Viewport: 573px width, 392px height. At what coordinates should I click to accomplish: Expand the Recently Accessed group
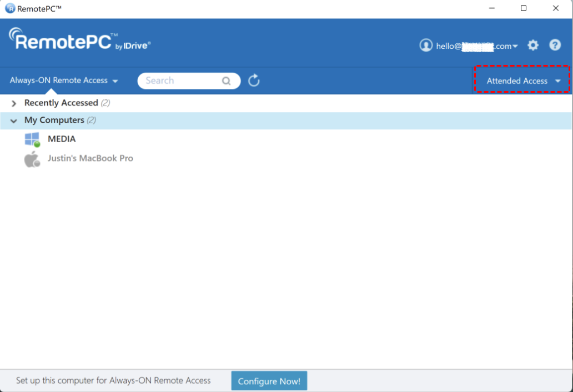tap(14, 103)
